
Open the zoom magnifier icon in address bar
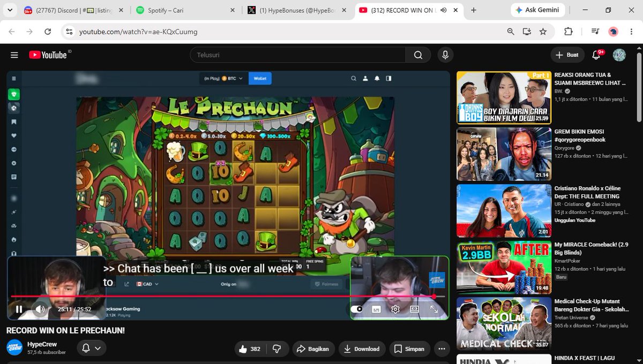[511, 32]
